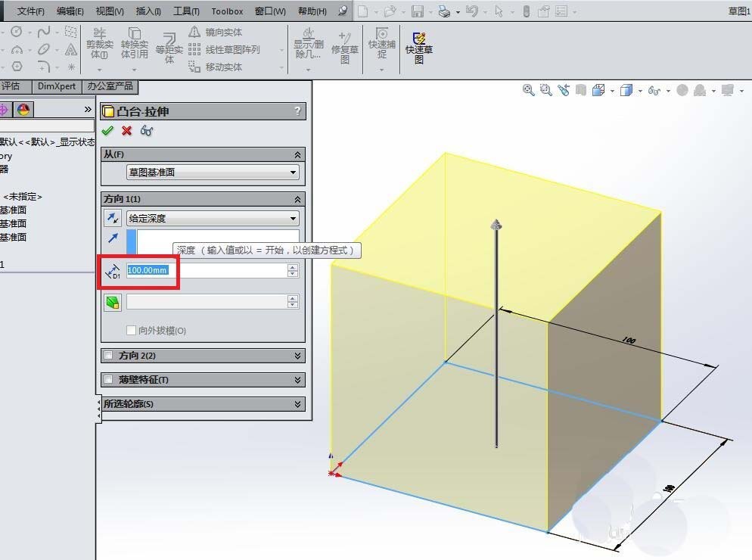Click 快速草图 rapid sketch tool
The image size is (752, 560).
coord(418,48)
